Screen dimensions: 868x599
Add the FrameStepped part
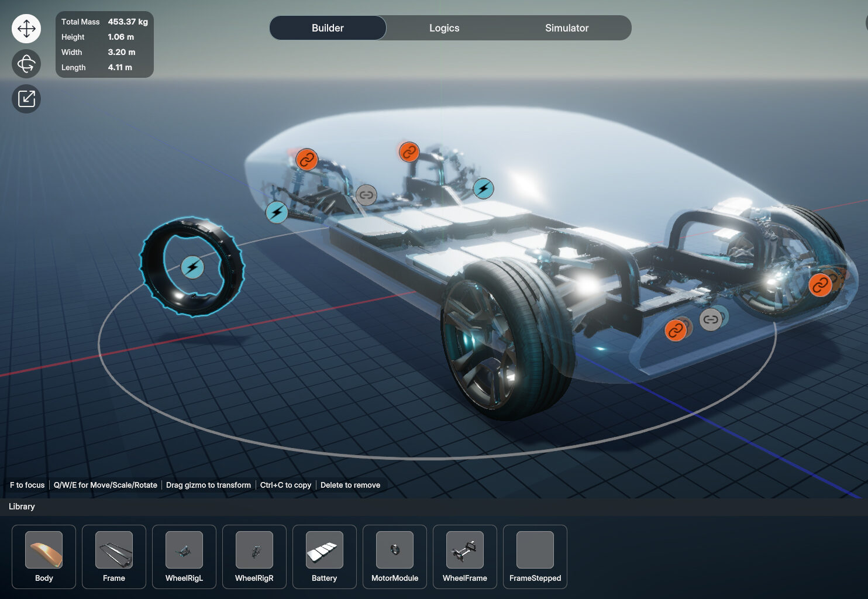tap(535, 556)
